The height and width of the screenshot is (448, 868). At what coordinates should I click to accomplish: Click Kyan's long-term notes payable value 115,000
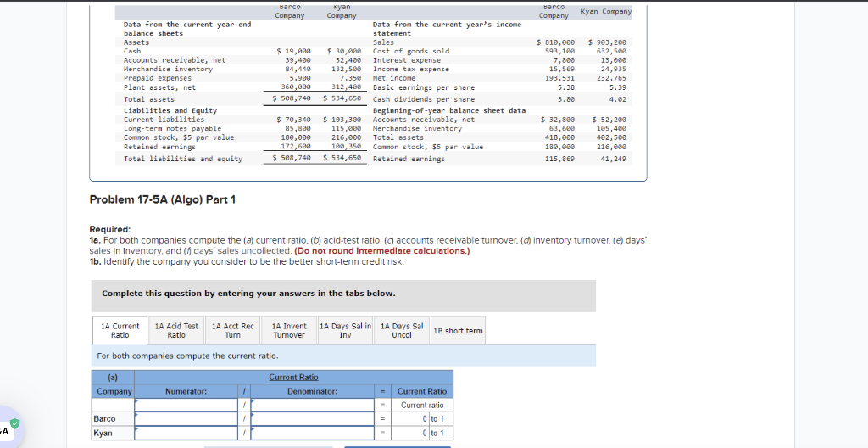(346, 128)
